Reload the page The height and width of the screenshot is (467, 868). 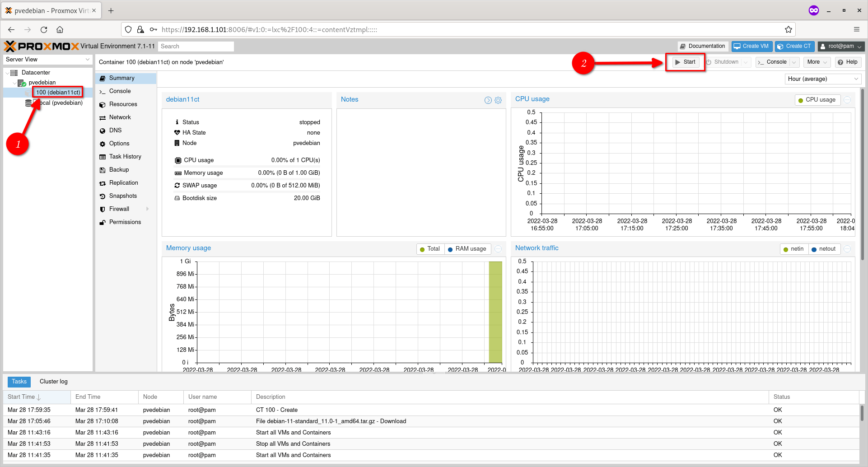44,29
